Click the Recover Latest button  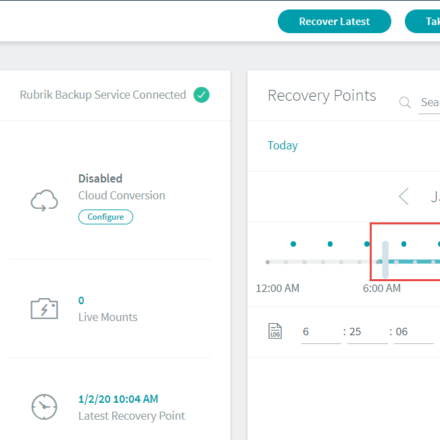334,21
